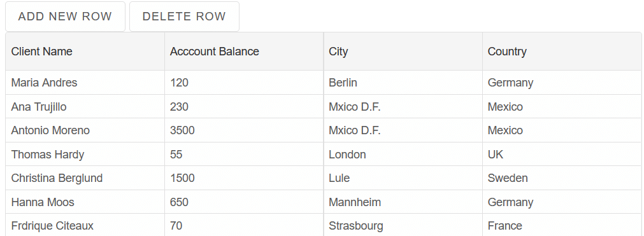Screen dimensions: 644x236
Task: Select the Frdrique Citeaux cell
Action: (85, 225)
